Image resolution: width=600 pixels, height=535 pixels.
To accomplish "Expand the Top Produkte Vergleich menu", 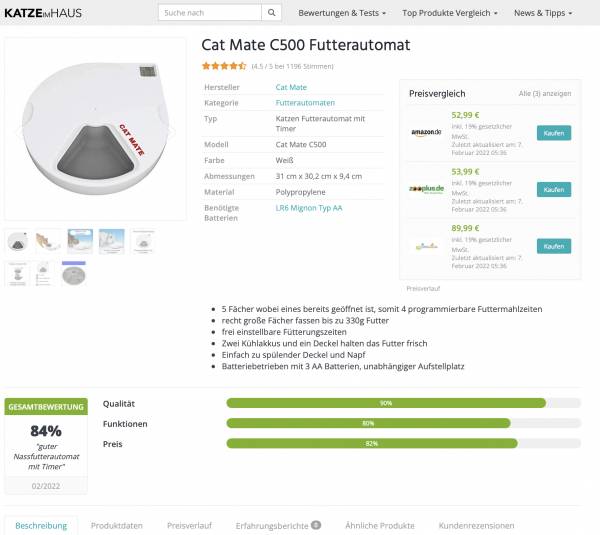I will tap(450, 13).
